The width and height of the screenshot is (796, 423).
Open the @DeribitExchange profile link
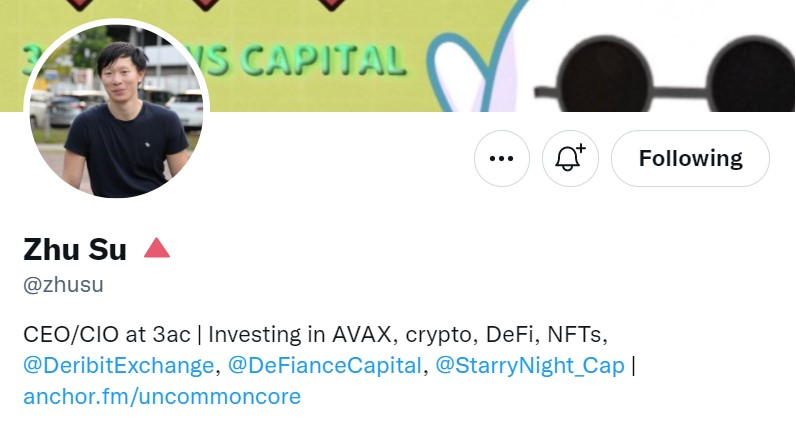[119, 365]
